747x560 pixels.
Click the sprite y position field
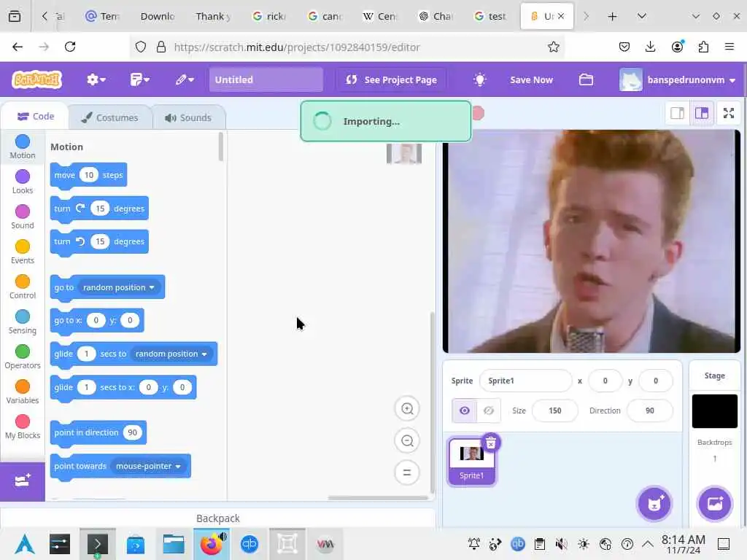tap(656, 381)
